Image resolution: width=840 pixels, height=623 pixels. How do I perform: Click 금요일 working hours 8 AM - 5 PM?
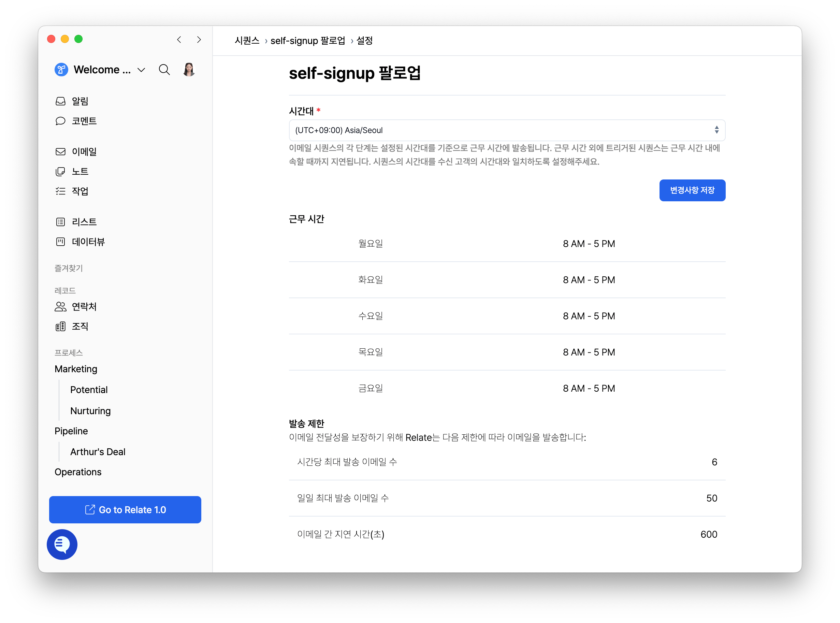589,388
